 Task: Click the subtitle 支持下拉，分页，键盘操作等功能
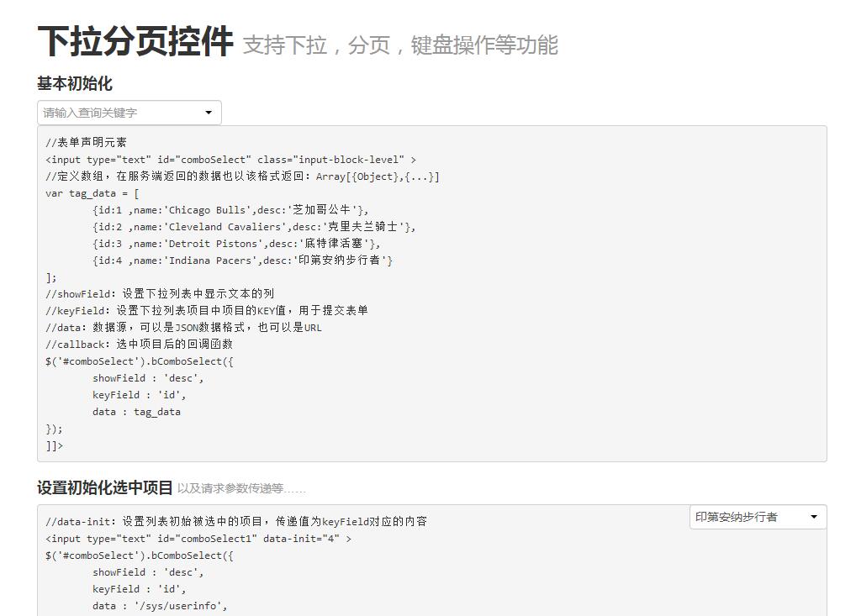[x=400, y=45]
